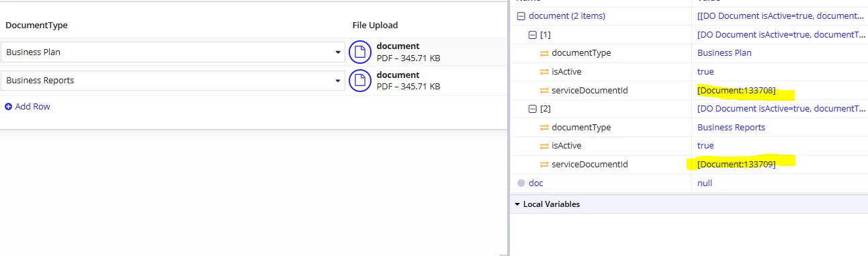Click the [Document:133708] value
This screenshot has width=868, height=256.
pos(736,91)
